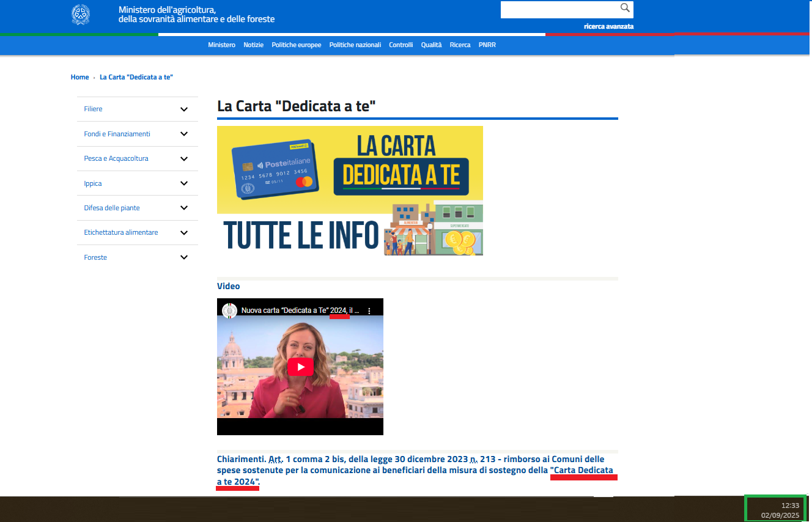Go to Home via breadcrumb
This screenshot has height=522, width=812.
click(79, 77)
